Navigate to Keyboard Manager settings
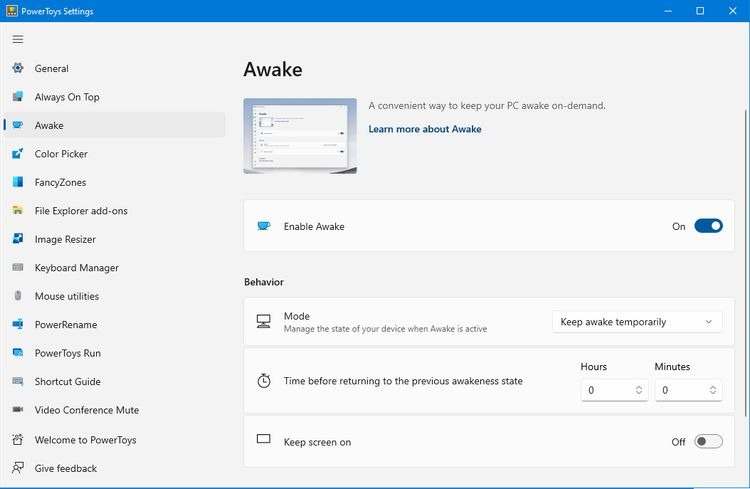The width and height of the screenshot is (750, 489). [x=114, y=267]
